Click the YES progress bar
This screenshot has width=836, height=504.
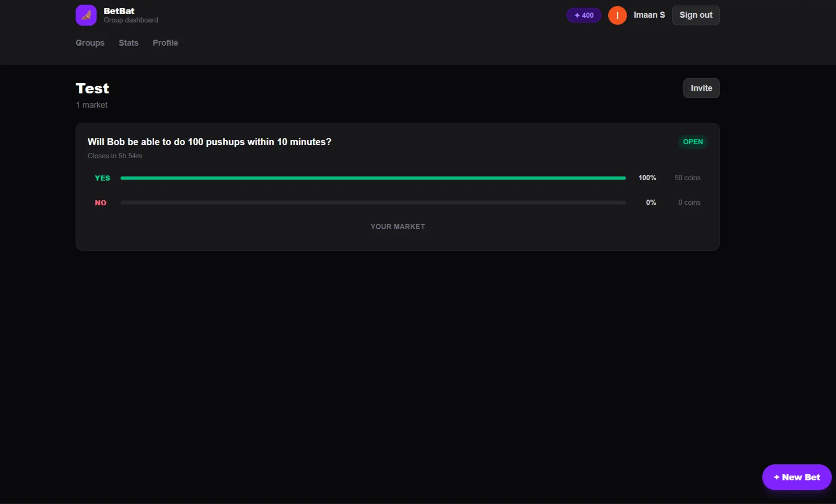(x=373, y=178)
